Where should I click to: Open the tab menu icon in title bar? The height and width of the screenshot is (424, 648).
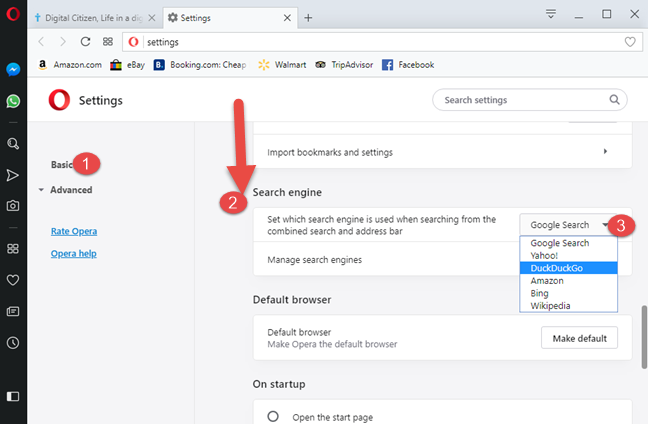551,14
